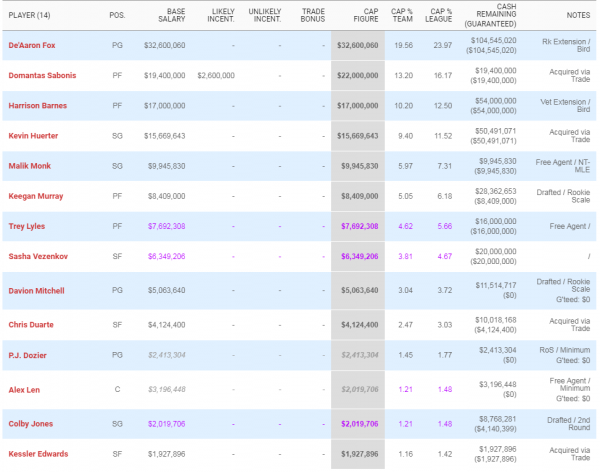Select Chris Duarte player link
The image size is (600, 472).
coord(33,325)
